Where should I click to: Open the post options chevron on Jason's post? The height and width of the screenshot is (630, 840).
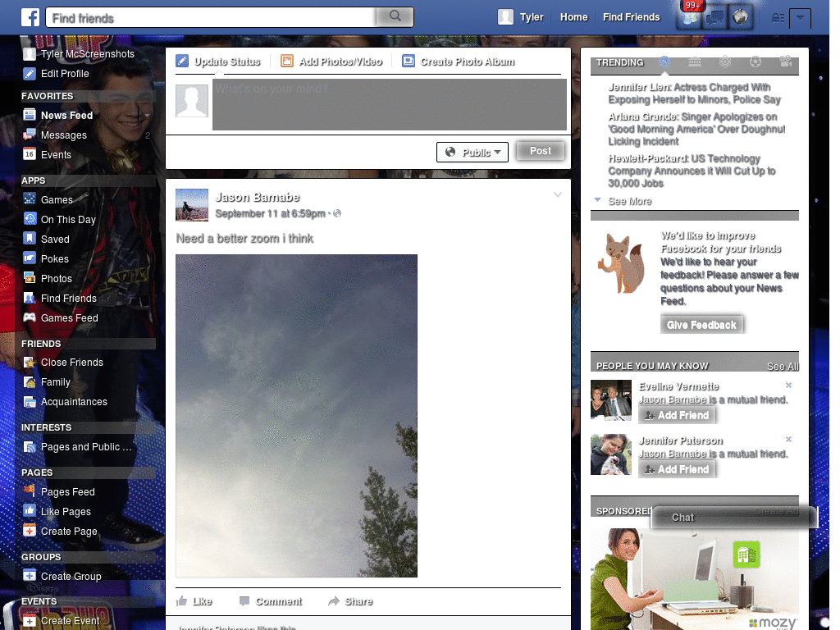[x=558, y=194]
